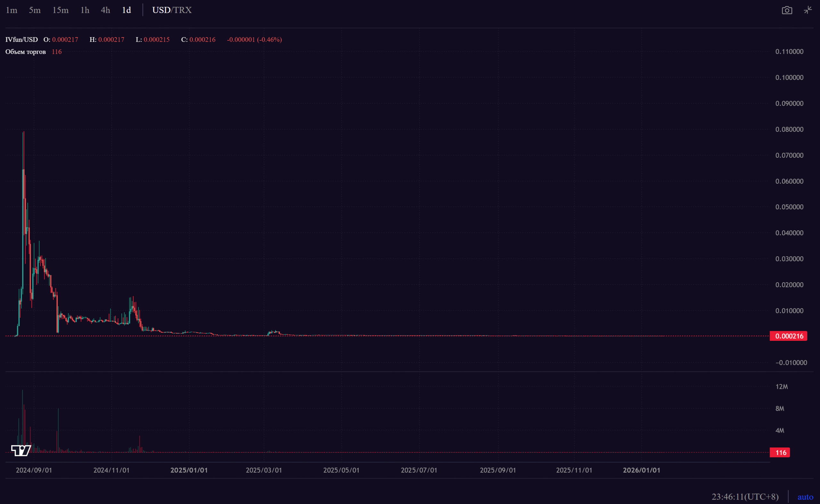The height and width of the screenshot is (504, 820).
Task: Switch to the 1m timeframe
Action: pos(12,10)
